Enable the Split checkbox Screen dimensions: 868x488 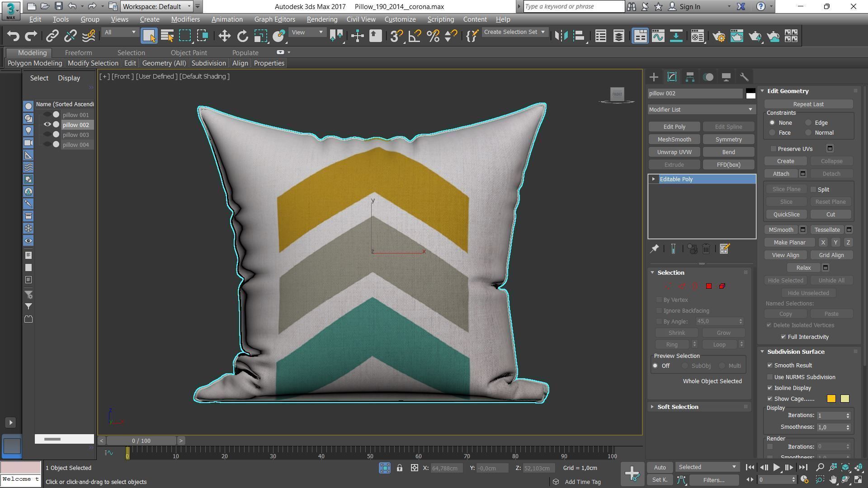813,189
